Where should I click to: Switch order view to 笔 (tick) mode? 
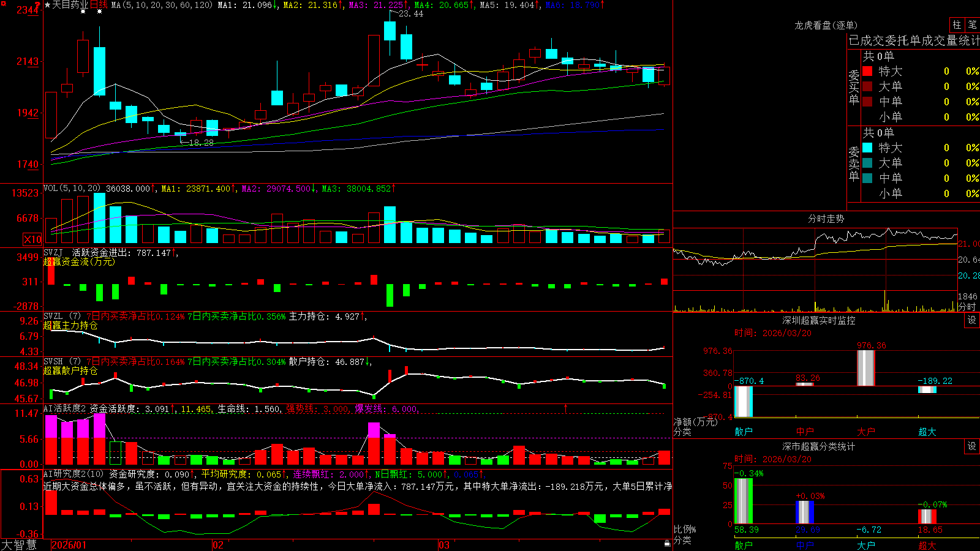(972, 24)
